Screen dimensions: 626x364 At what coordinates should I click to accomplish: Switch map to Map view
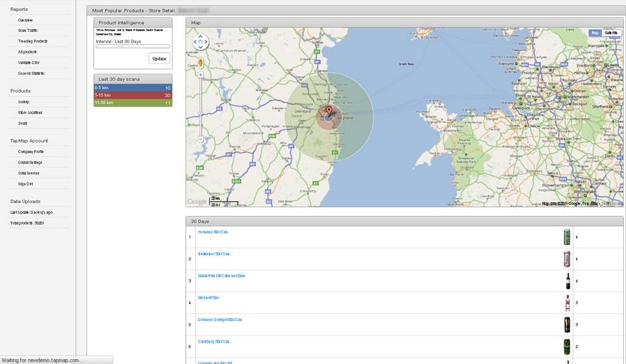(595, 33)
